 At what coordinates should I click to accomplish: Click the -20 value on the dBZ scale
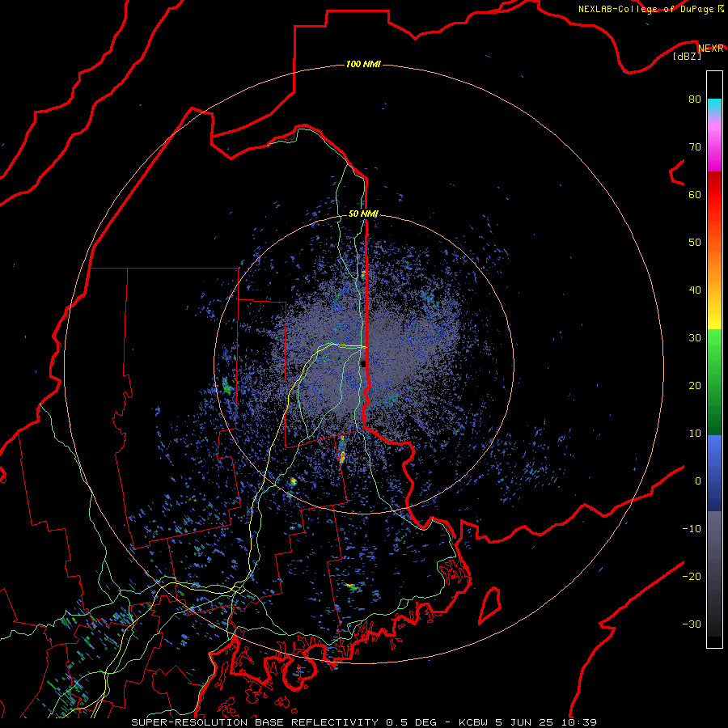pyautogui.click(x=692, y=577)
